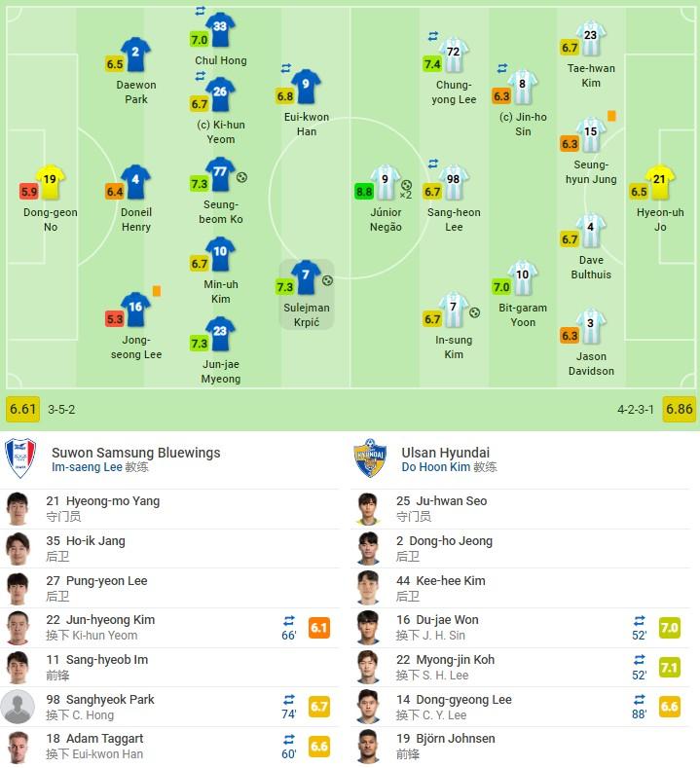Click Sulejman Krpić's number 7 jersey
This screenshot has width=700, height=768.
306,275
